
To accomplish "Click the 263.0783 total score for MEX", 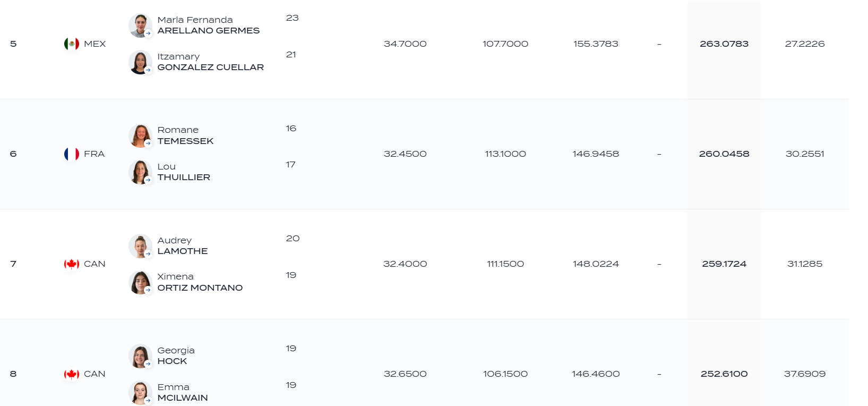I will pos(724,44).
